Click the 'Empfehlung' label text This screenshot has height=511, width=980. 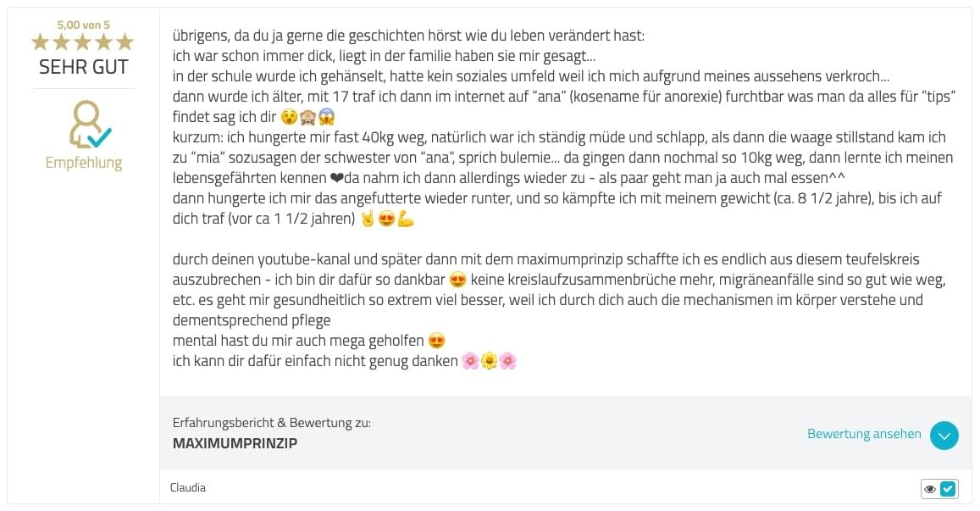tap(84, 163)
